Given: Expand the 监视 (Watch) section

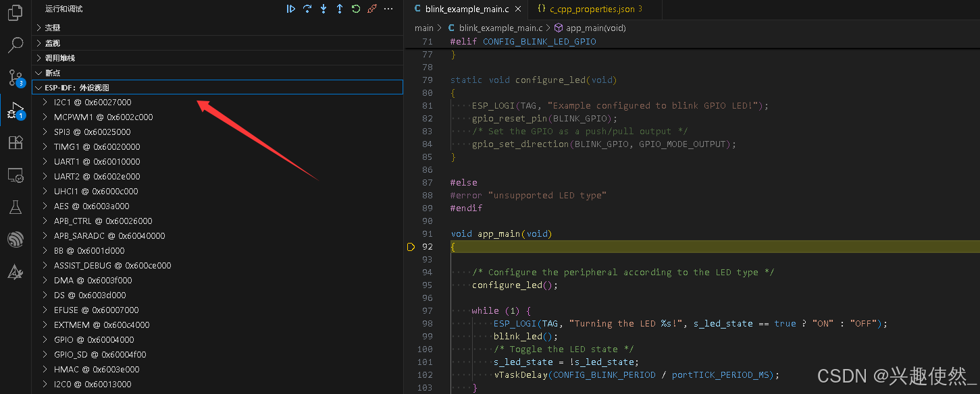Looking at the screenshot, I should coord(217,43).
